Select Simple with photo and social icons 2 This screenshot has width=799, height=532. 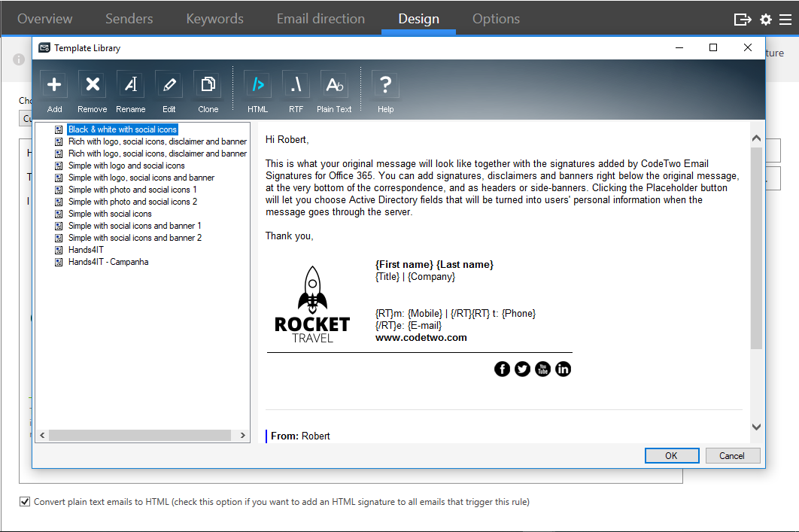click(132, 202)
